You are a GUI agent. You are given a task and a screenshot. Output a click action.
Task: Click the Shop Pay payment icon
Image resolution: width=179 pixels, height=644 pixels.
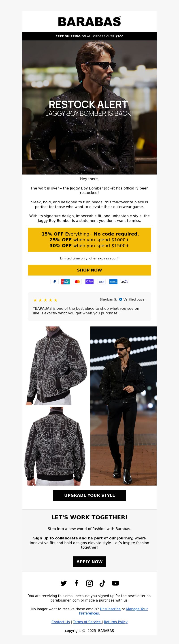[x=89, y=282]
